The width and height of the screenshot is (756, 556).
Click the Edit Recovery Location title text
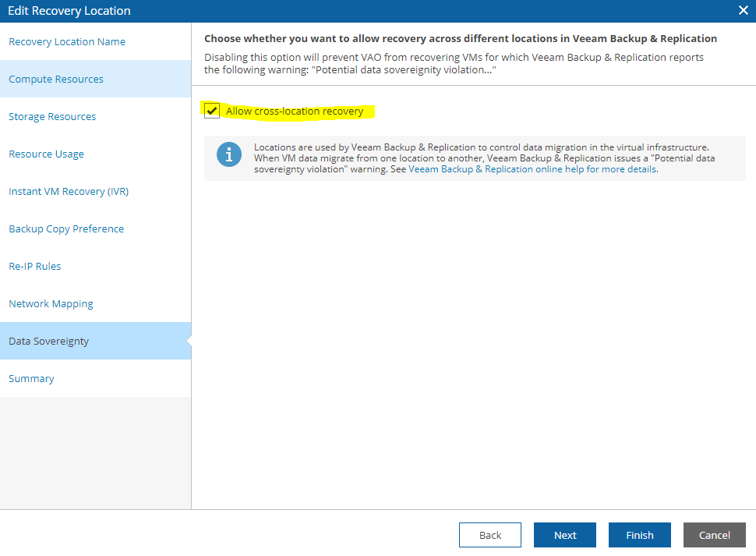(69, 11)
